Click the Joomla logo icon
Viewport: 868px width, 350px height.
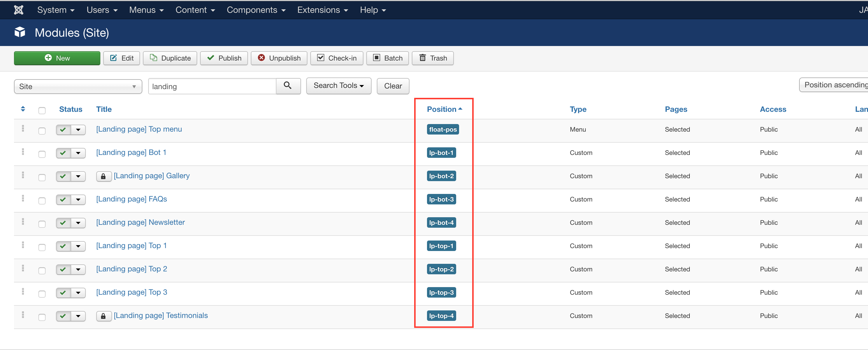click(19, 10)
